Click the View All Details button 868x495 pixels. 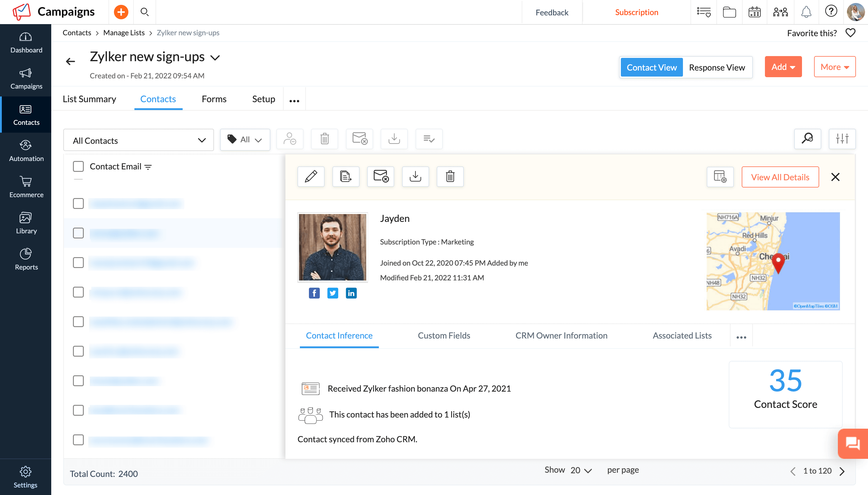(x=780, y=177)
